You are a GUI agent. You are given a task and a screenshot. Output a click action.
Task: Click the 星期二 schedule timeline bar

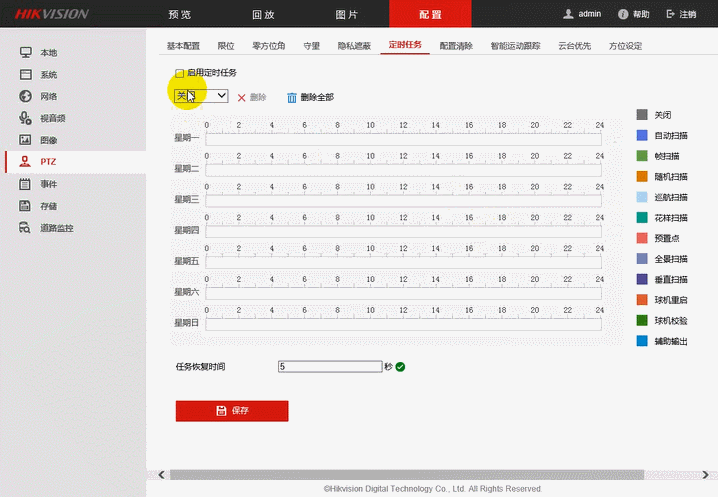tap(403, 170)
